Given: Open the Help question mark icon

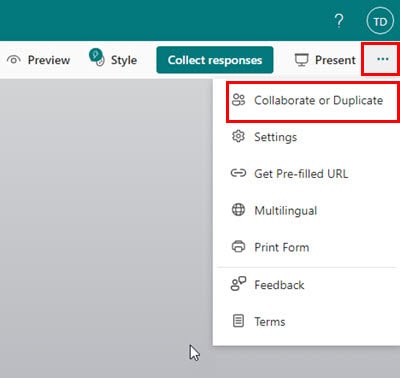Looking at the screenshot, I should 339,21.
